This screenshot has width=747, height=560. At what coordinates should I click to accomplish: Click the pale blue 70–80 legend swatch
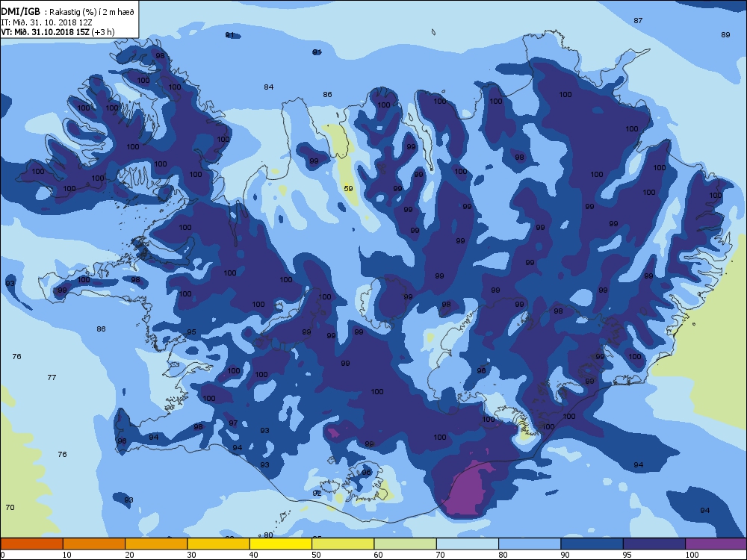coord(468,544)
